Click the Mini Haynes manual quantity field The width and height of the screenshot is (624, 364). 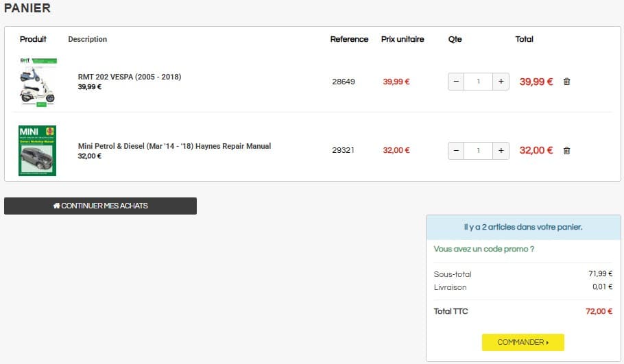click(x=478, y=150)
